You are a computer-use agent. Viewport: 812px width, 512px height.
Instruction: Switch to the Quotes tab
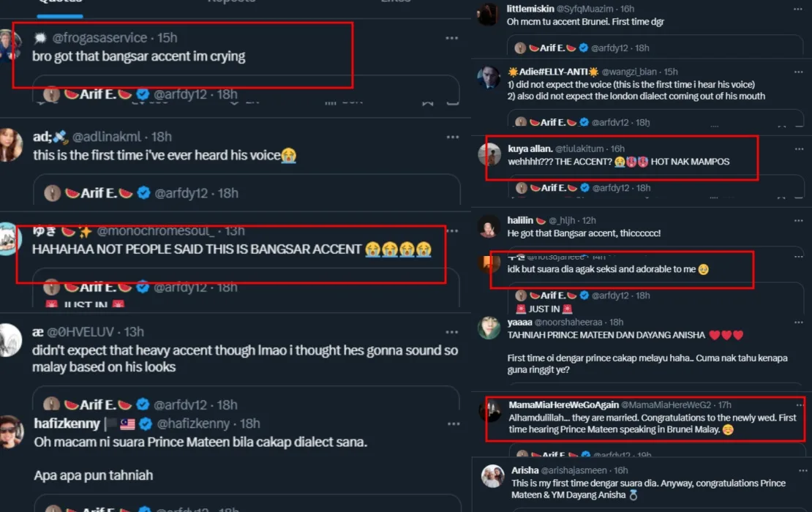coord(60,2)
